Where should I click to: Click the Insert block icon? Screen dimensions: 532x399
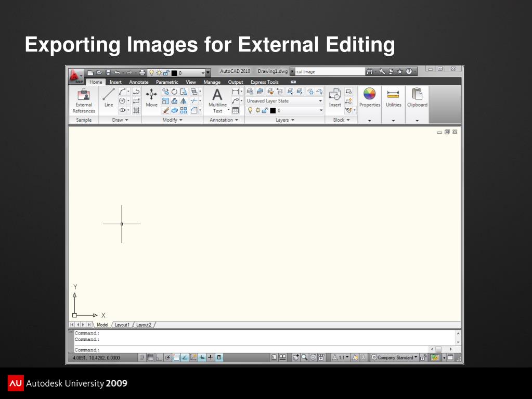point(335,97)
